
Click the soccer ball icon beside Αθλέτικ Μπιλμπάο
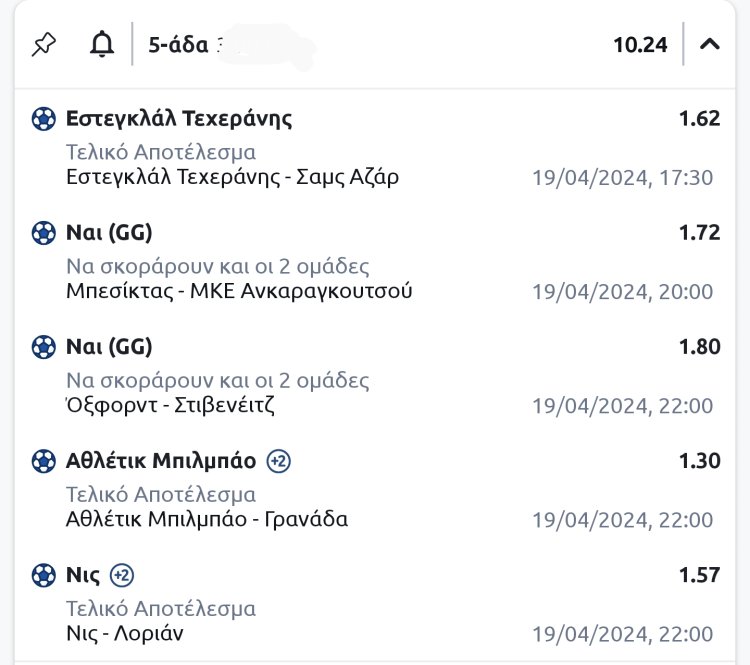pyautogui.click(x=44, y=461)
